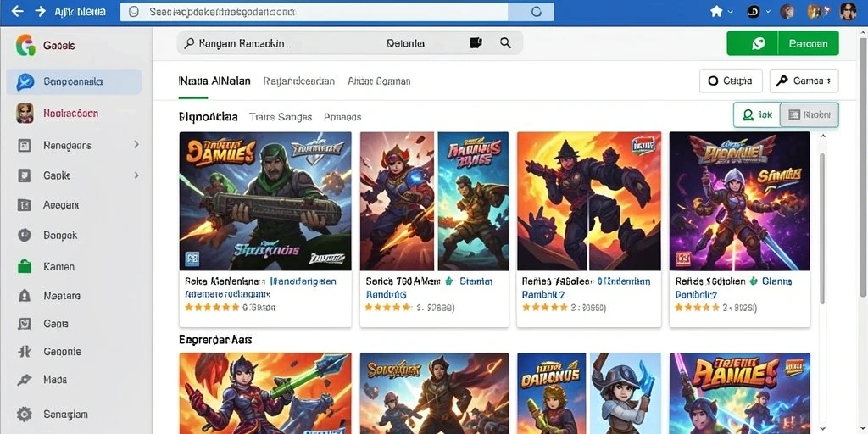
Task: Click the green Baroonn button
Action: coord(808,43)
